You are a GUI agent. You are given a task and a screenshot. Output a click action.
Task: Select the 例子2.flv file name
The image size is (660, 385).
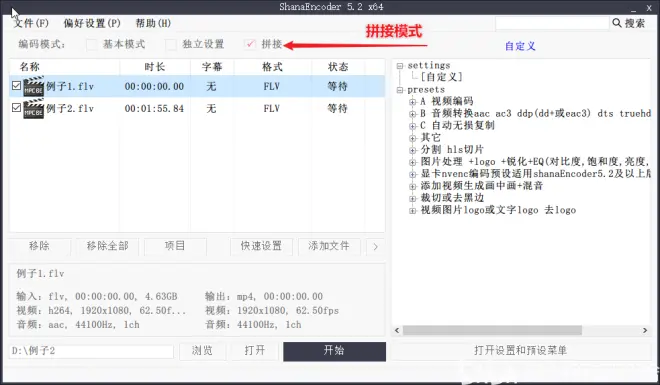click(70, 109)
